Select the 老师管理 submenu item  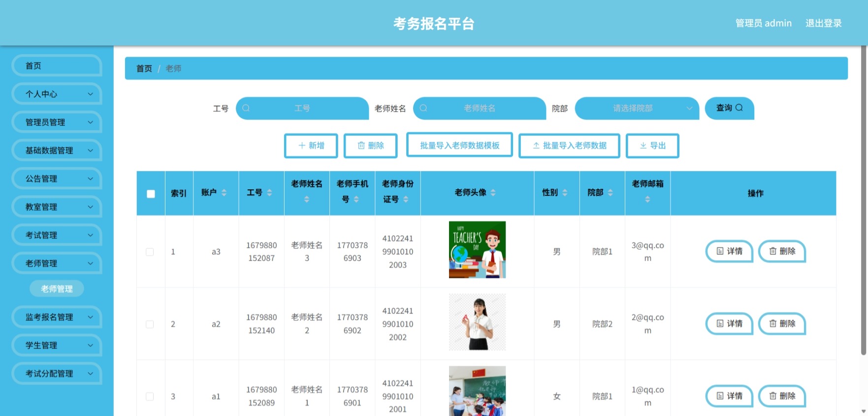tap(57, 289)
